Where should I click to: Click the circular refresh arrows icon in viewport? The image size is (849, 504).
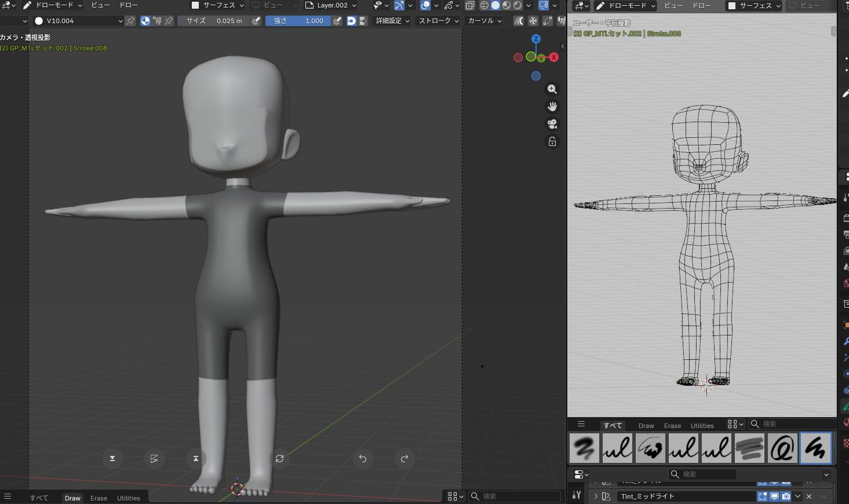tap(279, 459)
